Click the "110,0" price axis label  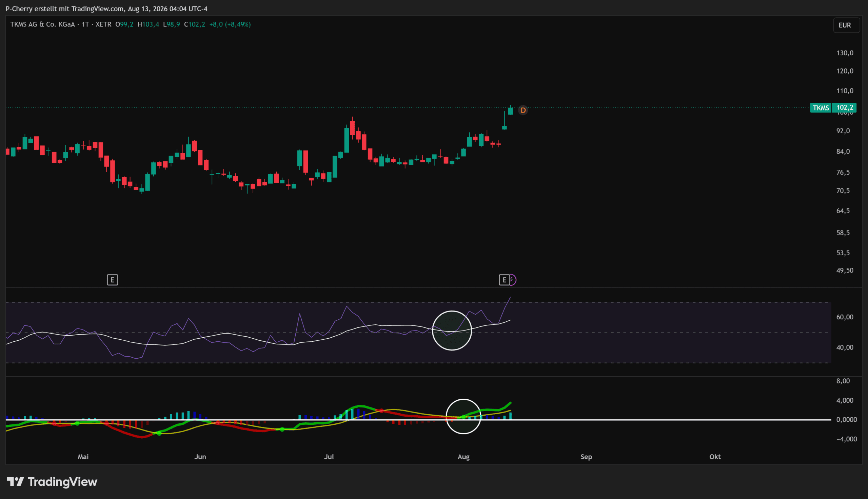click(x=845, y=91)
